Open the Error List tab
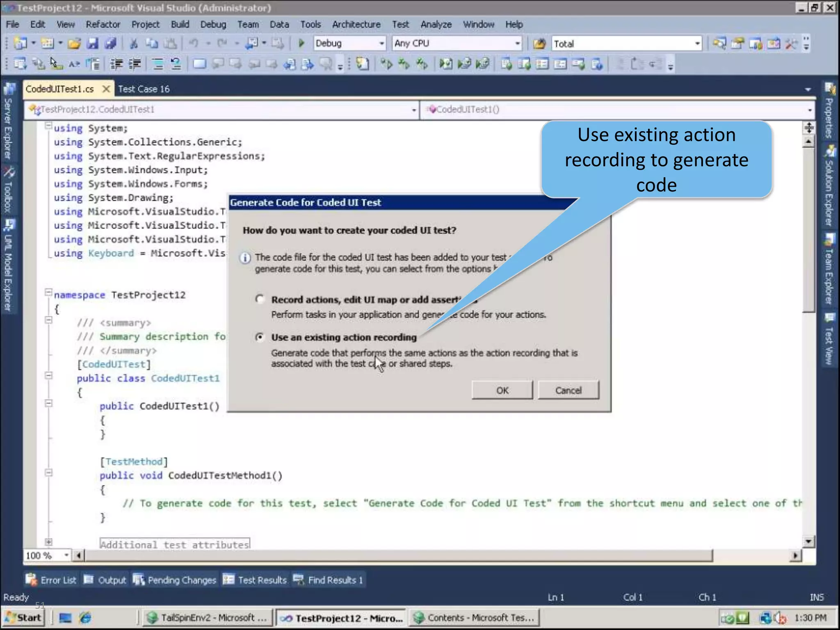 [51, 580]
